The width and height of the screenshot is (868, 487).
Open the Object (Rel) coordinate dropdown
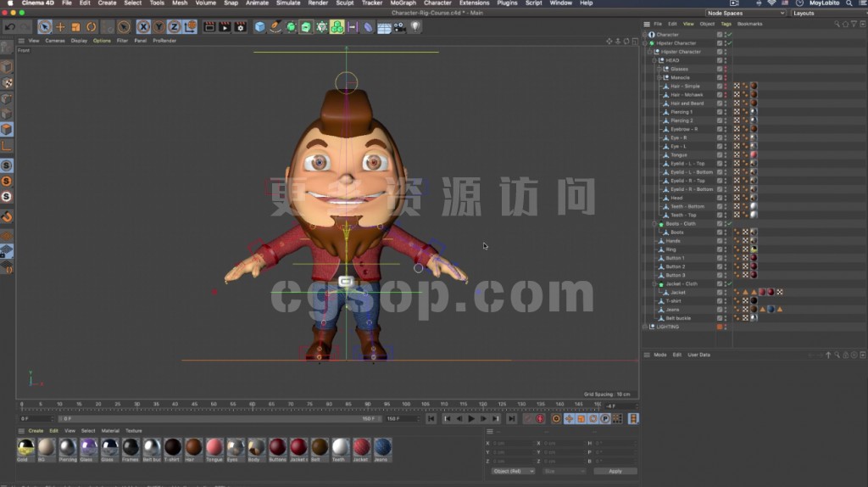coord(513,471)
